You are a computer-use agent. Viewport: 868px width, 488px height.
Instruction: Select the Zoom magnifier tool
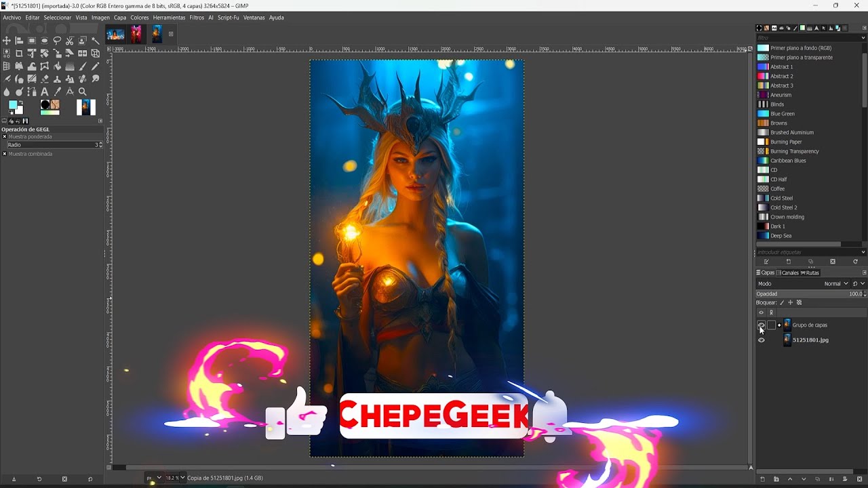click(82, 91)
